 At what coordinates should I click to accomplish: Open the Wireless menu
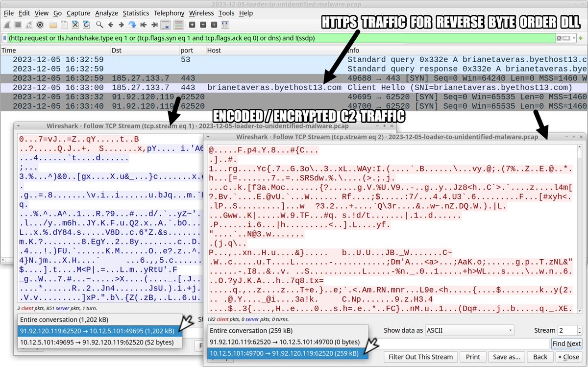201,13
